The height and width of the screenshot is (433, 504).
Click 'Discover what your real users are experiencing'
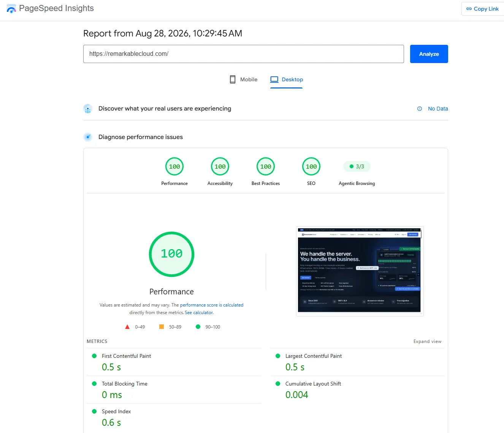coord(165,109)
